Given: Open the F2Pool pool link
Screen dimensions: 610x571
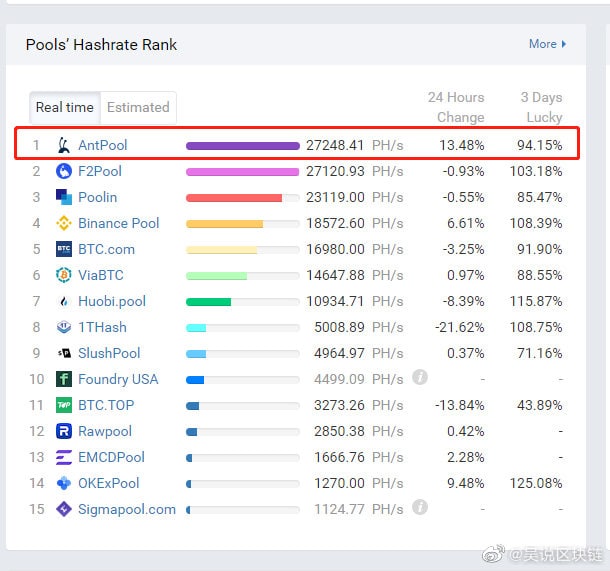Looking at the screenshot, I should 100,171.
